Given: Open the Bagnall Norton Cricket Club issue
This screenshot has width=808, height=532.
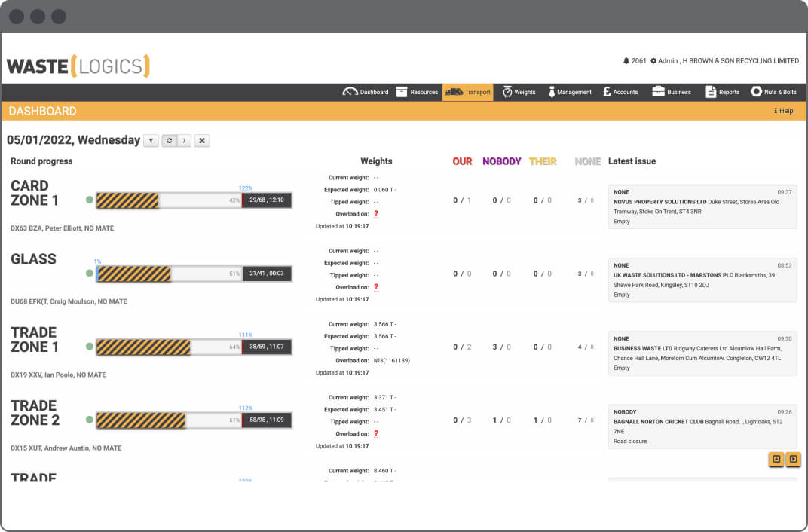Looking at the screenshot, I should pos(702,427).
